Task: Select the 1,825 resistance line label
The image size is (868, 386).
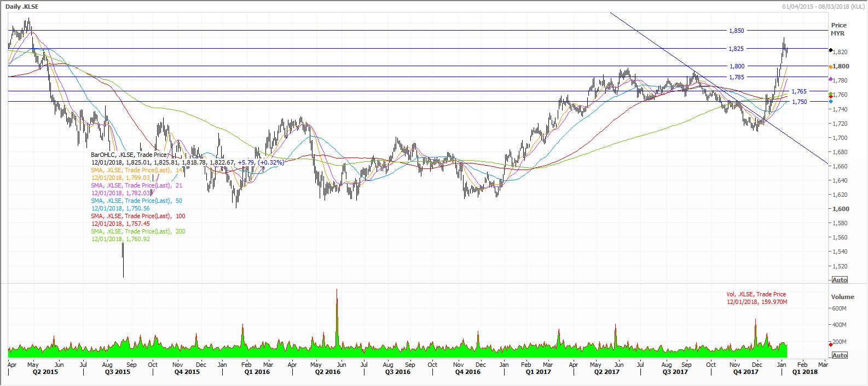Action: point(736,49)
